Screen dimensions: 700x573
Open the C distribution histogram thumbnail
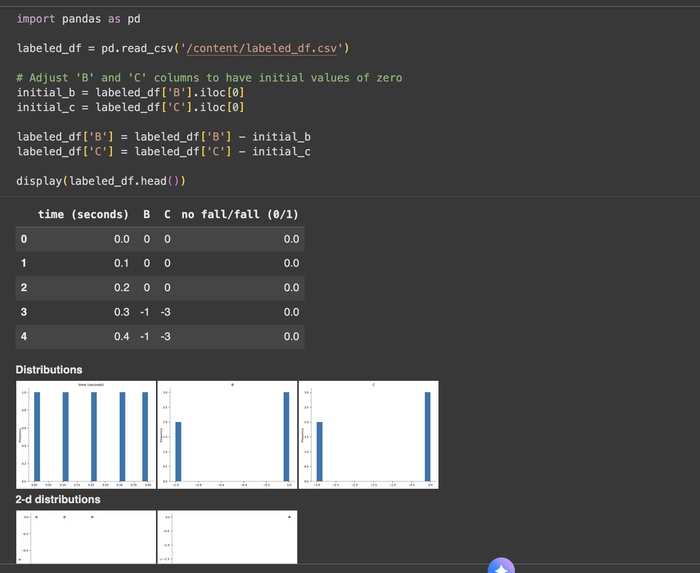tap(369, 435)
